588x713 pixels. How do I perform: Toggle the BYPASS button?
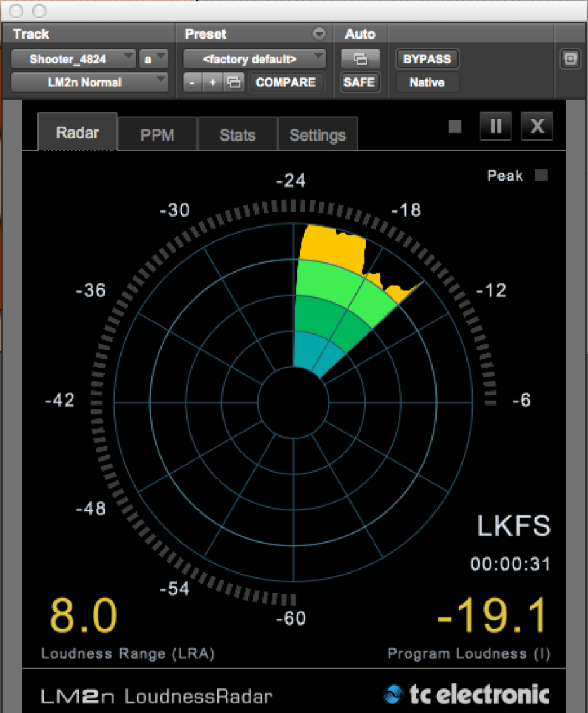tap(427, 59)
